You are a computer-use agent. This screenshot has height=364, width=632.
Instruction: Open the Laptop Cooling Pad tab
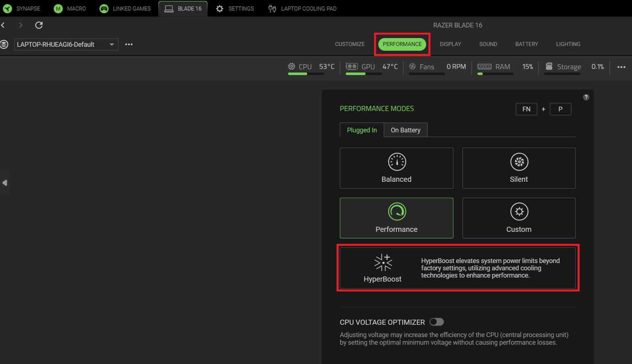point(302,8)
